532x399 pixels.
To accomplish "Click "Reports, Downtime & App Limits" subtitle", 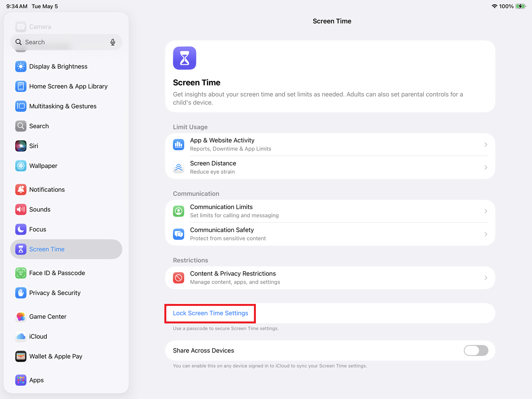I will 231,149.
